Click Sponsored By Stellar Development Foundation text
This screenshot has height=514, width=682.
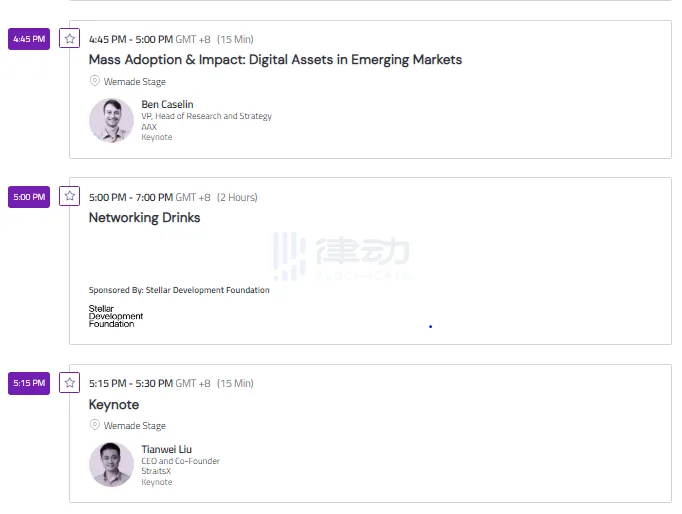click(x=179, y=290)
